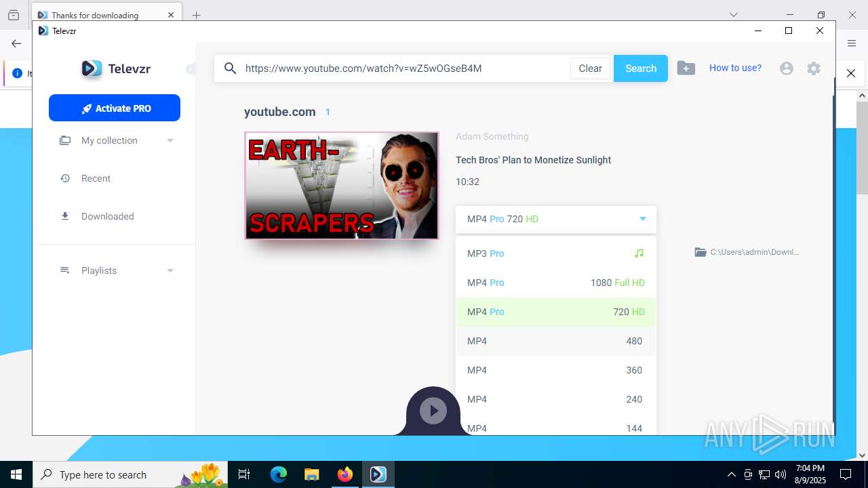Open Firefox from taskbar
This screenshot has width=868, height=488.
(x=345, y=474)
